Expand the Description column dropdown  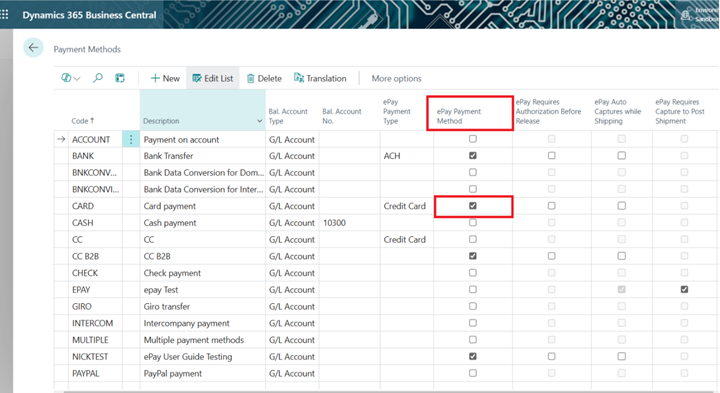(x=259, y=121)
